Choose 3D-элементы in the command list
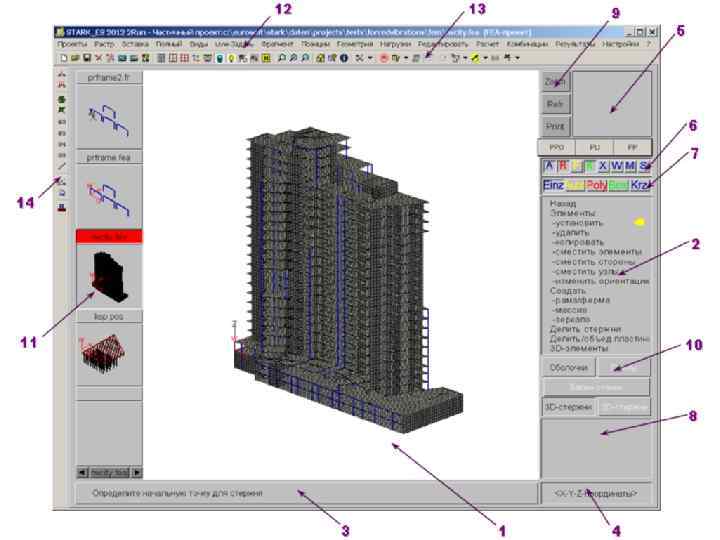Viewport: 720px width, 540px height. 579,349
